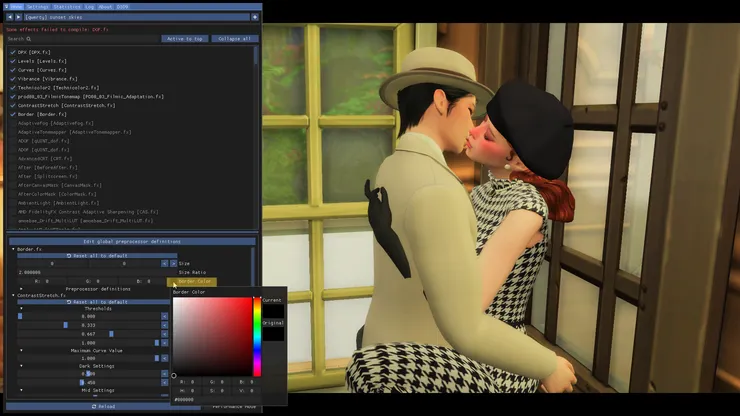Collapse the Border.fx section
This screenshot has height=416, width=740.
pos(13,249)
